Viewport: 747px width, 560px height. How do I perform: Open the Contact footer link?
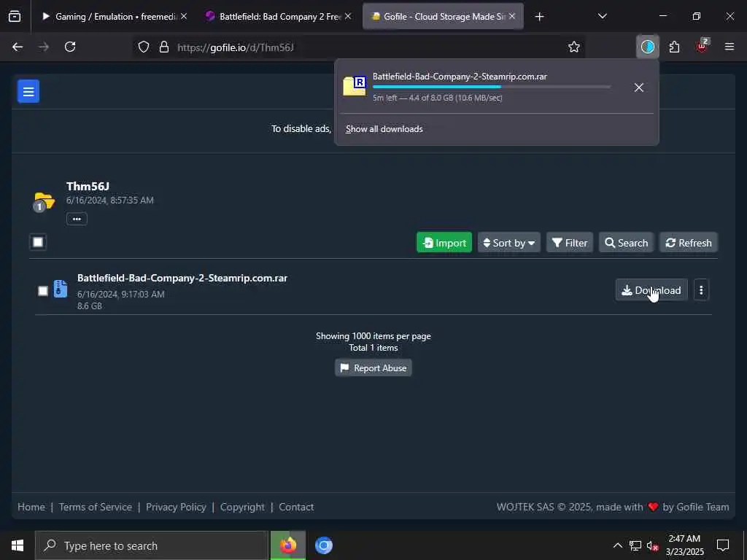296,507
